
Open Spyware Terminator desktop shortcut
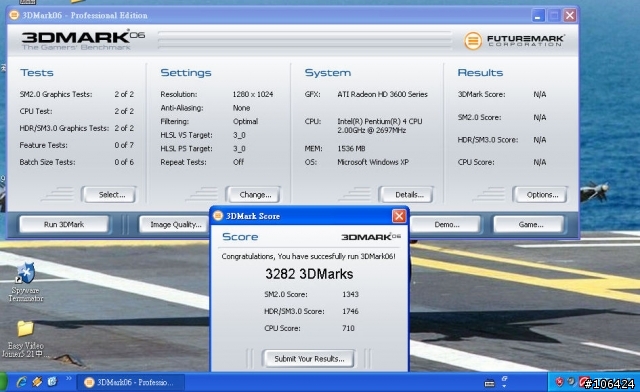[26, 282]
